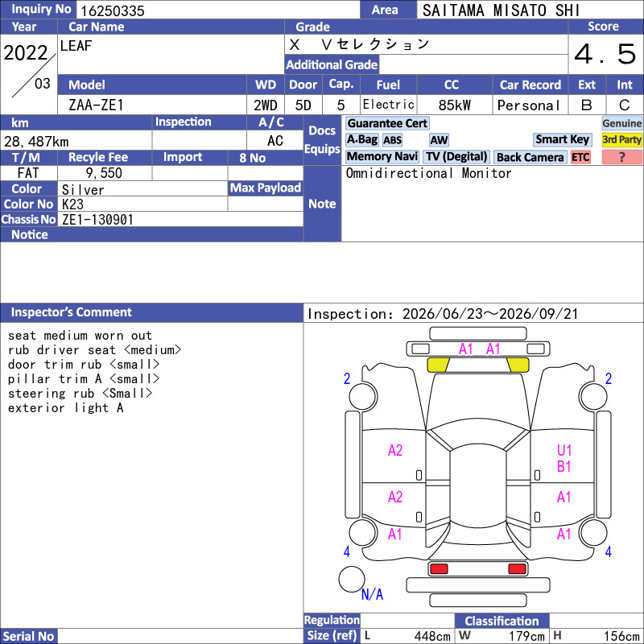
Task: Click the Back Camera badge
Action: pos(530,157)
